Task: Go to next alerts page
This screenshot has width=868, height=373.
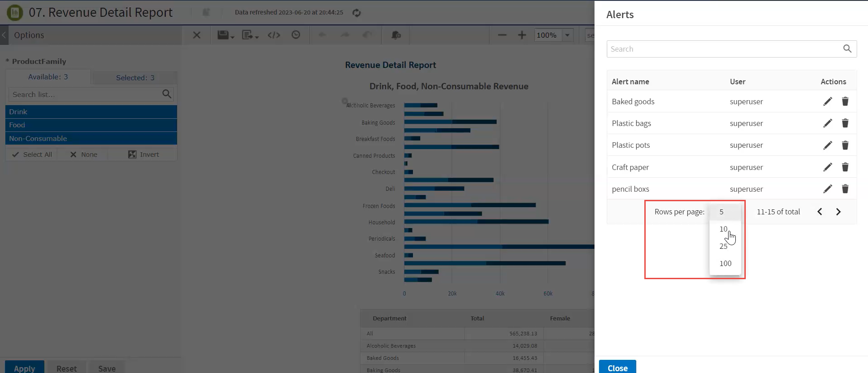Action: 838,212
